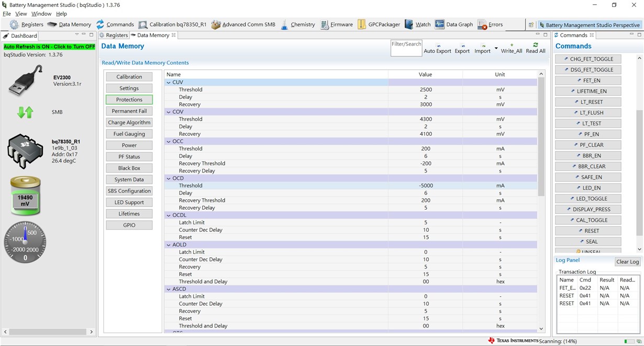Maximize the Data Memory panel

(x=547, y=35)
